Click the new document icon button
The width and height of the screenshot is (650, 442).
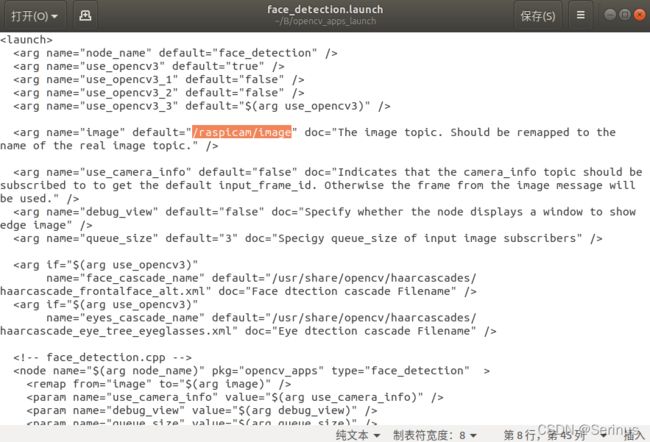pyautogui.click(x=85, y=16)
